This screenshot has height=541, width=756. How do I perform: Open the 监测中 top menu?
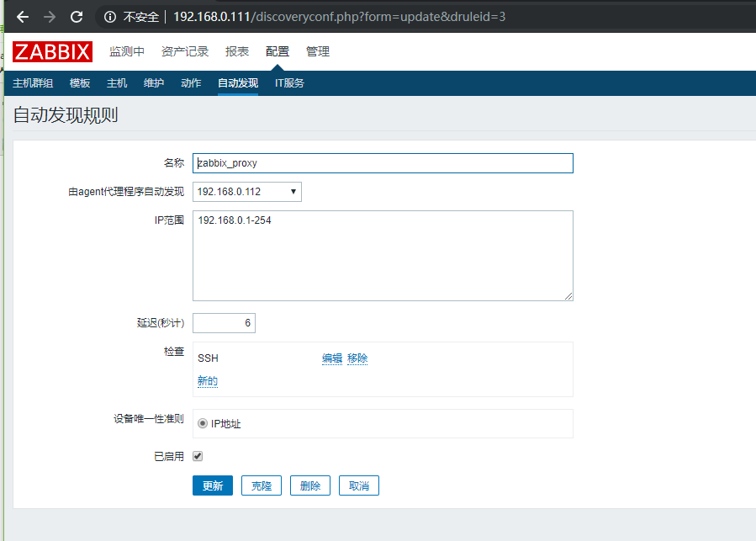127,51
